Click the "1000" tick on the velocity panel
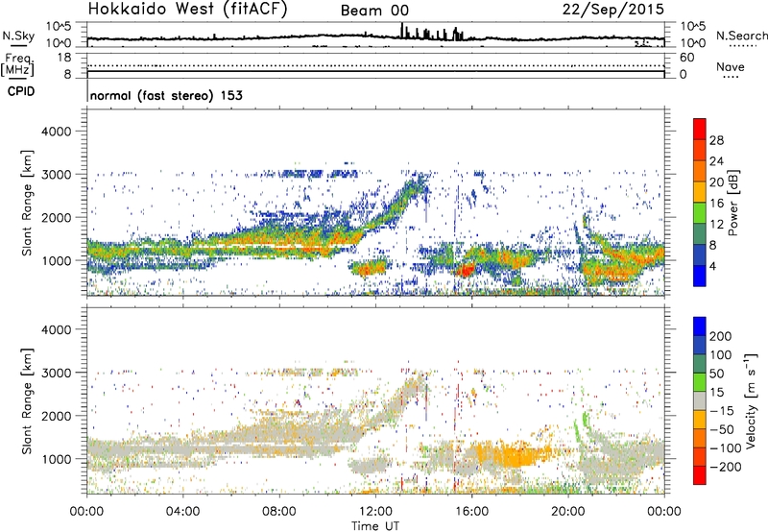This screenshot has height=532, width=768. (57, 459)
